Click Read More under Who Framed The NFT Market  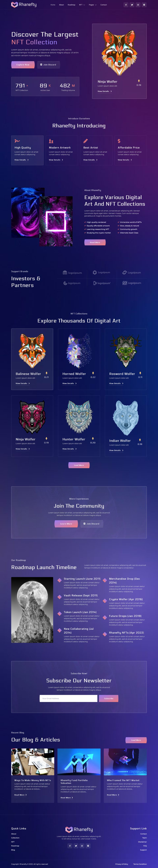(x=113, y=795)
